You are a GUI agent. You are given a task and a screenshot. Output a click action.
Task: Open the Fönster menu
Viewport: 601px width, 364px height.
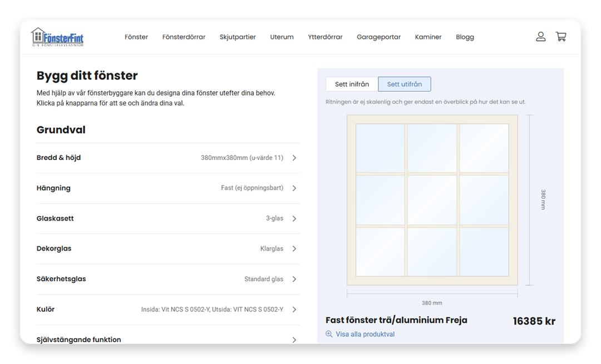[x=136, y=37]
